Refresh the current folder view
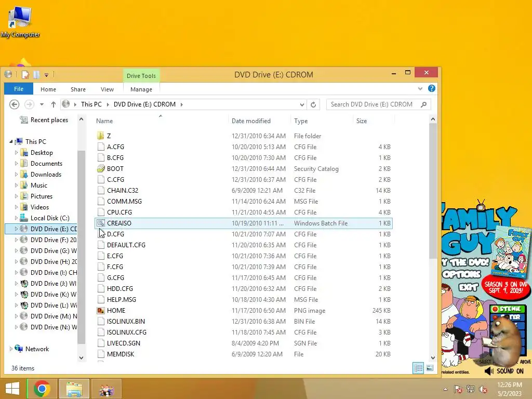The image size is (532, 399). (x=313, y=104)
